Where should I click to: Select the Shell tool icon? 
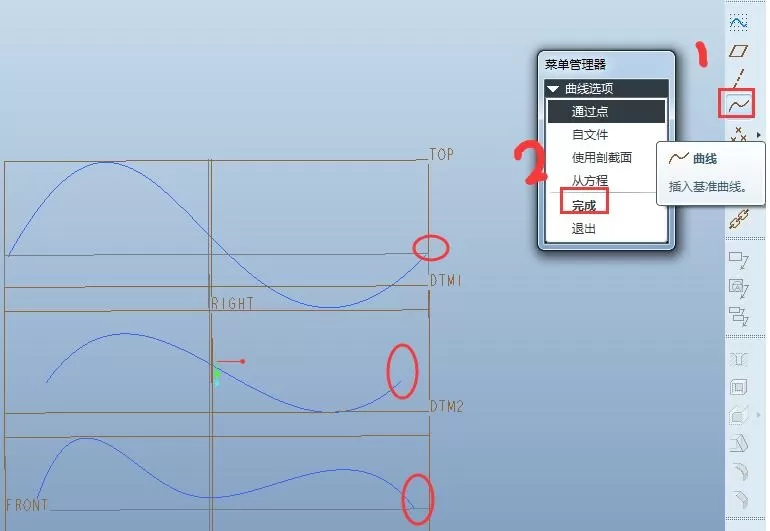739,388
